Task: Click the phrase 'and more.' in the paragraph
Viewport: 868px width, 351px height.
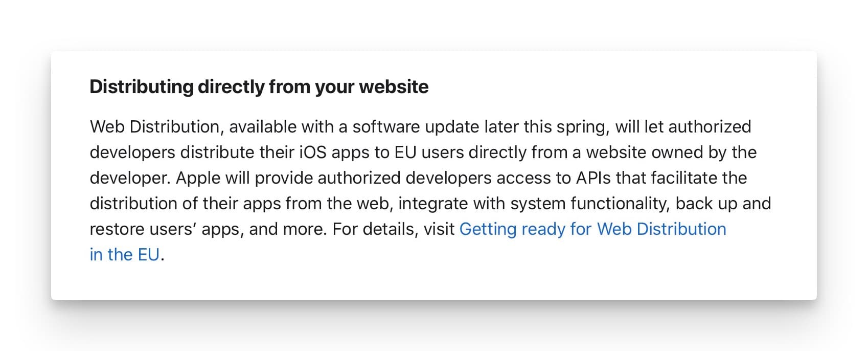Action: [288, 229]
